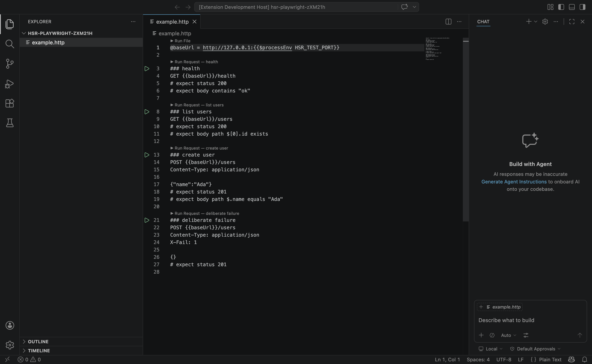Open the Default Approvals dropdown
Viewport: 592px width, 364px height.
pyautogui.click(x=535, y=349)
